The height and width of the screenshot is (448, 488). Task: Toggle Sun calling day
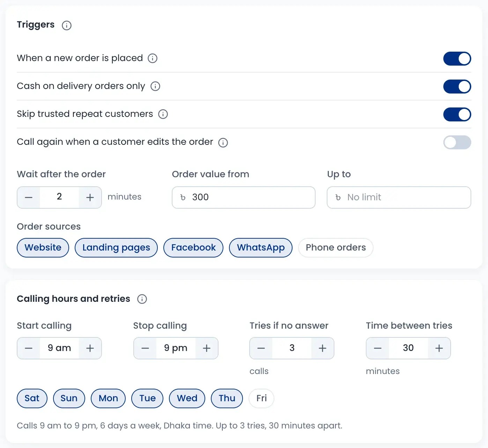69,398
